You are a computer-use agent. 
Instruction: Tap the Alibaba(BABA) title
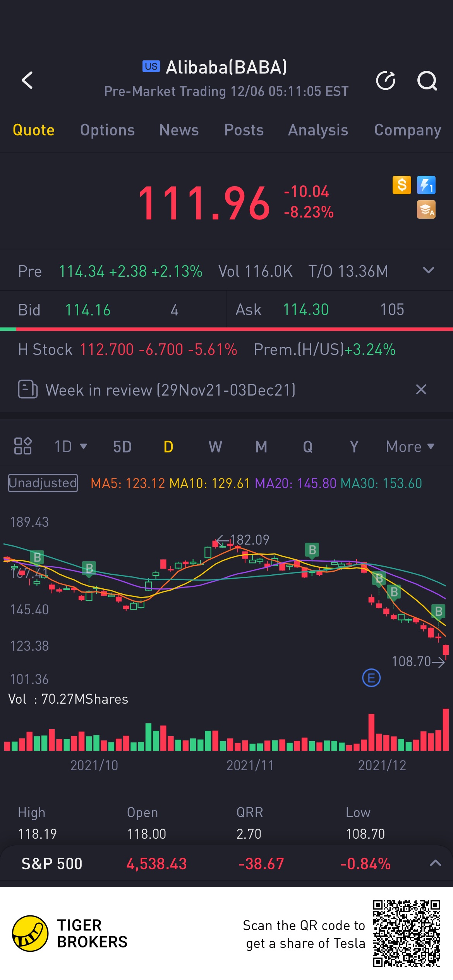tap(226, 67)
